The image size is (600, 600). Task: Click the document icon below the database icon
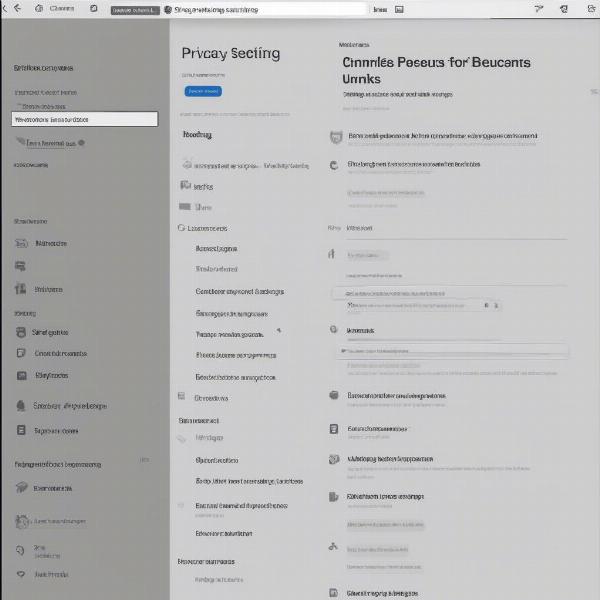(334, 429)
